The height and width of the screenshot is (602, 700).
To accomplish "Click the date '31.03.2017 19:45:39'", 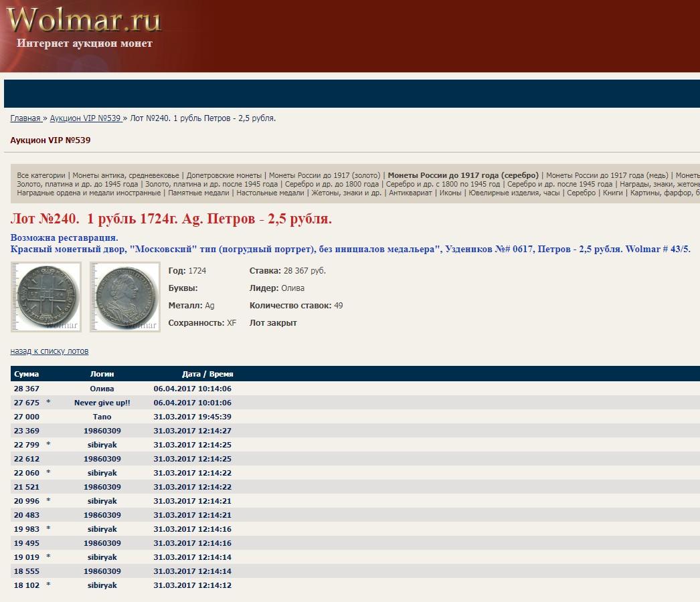I will [x=193, y=417].
